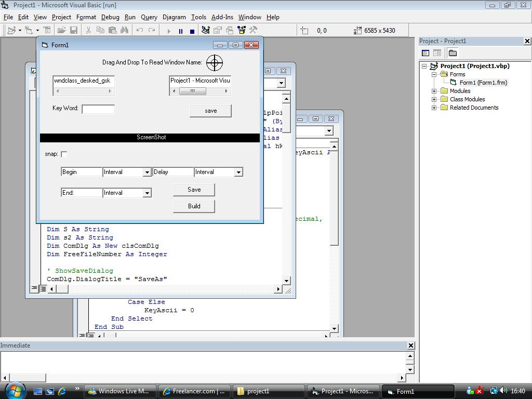Collapse Forms folder in project tree
The image size is (532, 399).
point(434,74)
